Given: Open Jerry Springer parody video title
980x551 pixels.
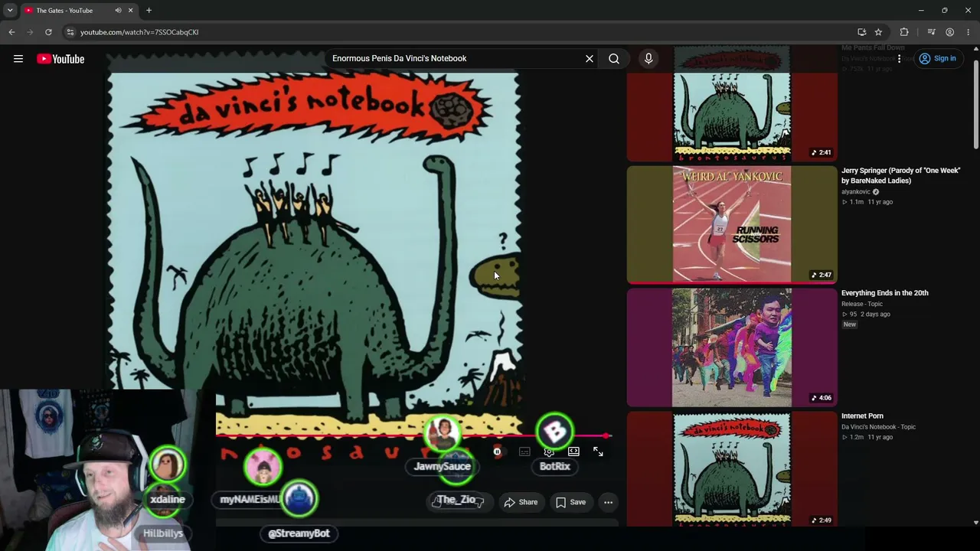Looking at the screenshot, I should coord(900,175).
